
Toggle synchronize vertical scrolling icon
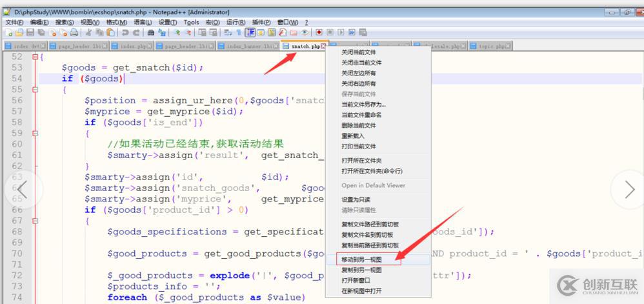[x=202, y=33]
